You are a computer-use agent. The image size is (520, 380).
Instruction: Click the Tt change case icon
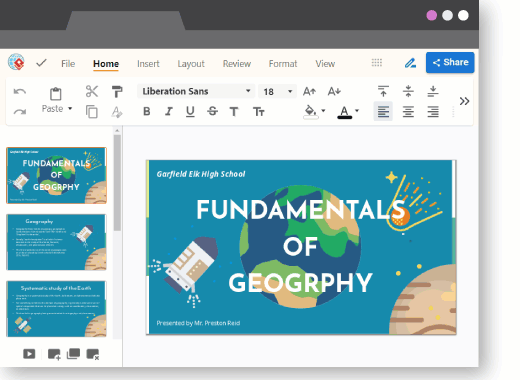pos(259,112)
